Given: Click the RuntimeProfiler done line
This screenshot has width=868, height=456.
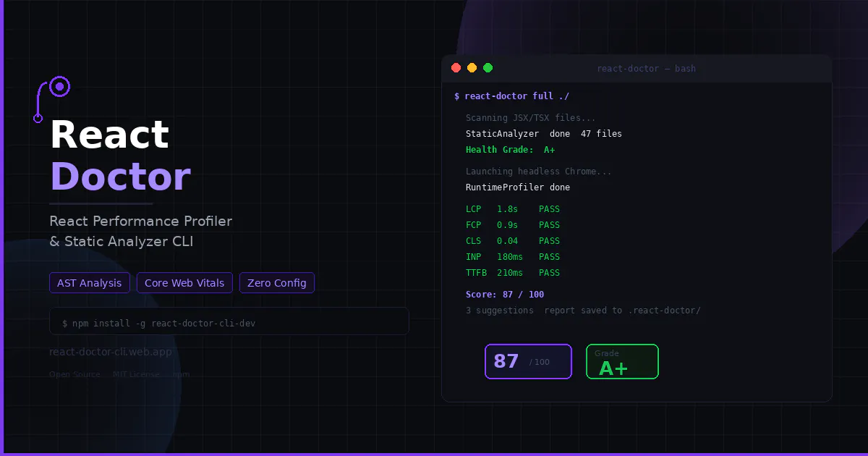Looking at the screenshot, I should tap(518, 187).
